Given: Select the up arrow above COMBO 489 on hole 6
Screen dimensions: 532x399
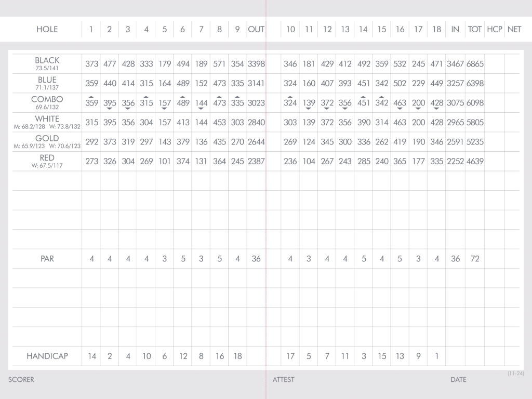Looking at the screenshot, I should [183, 97].
